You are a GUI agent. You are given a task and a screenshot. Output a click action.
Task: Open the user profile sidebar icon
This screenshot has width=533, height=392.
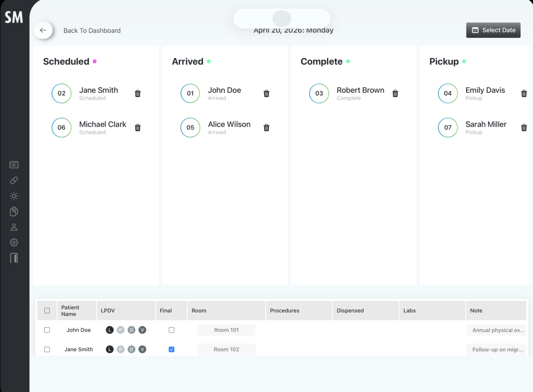[14, 227]
